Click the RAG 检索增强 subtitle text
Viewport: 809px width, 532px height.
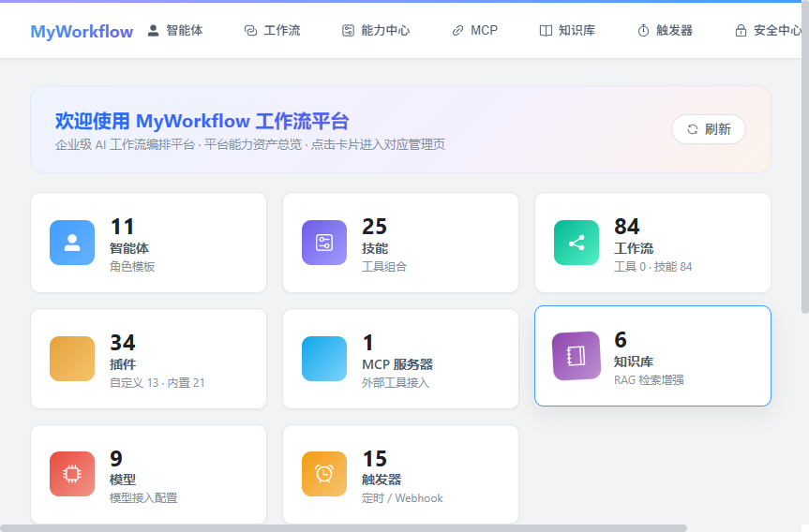click(649, 380)
